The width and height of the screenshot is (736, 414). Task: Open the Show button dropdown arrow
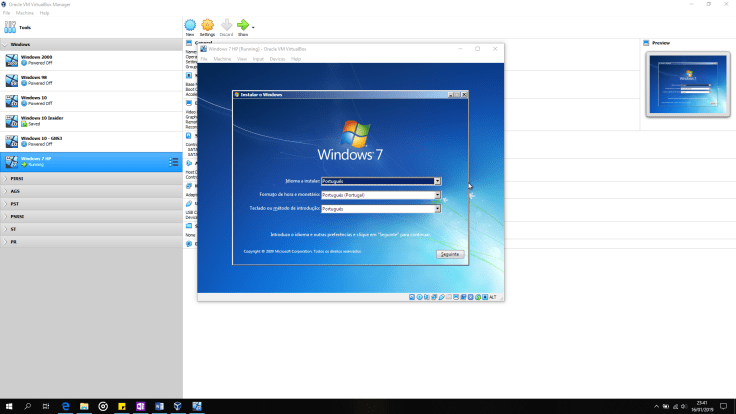(x=252, y=27)
